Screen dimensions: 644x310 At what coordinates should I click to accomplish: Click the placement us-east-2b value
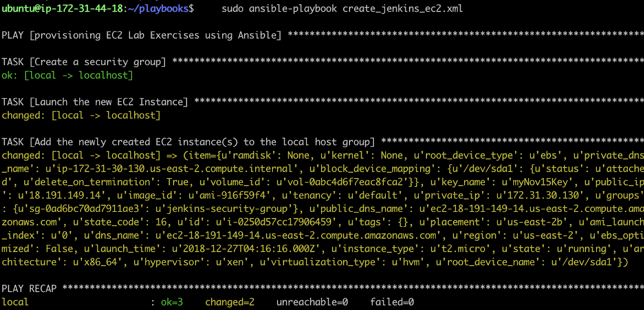[535, 222]
